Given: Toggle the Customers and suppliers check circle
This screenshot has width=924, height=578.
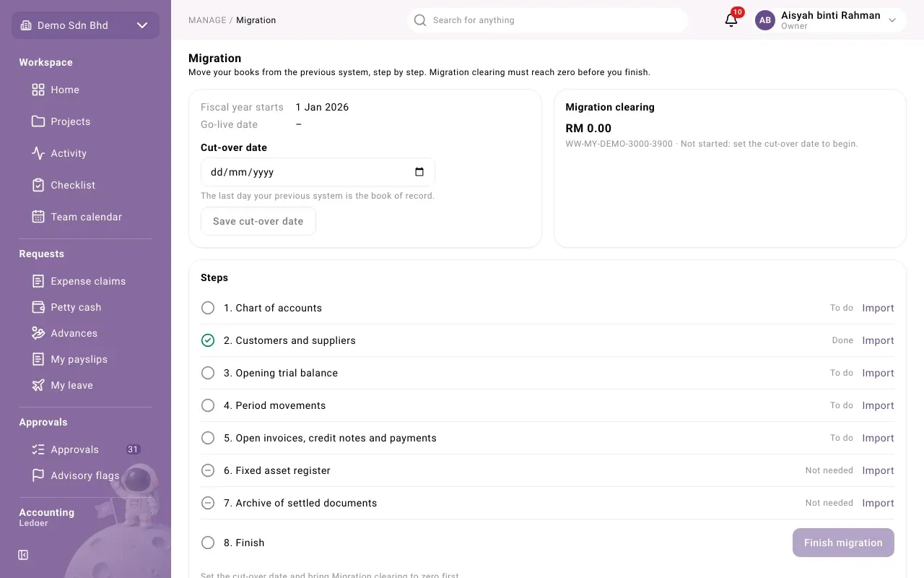Looking at the screenshot, I should (x=208, y=340).
